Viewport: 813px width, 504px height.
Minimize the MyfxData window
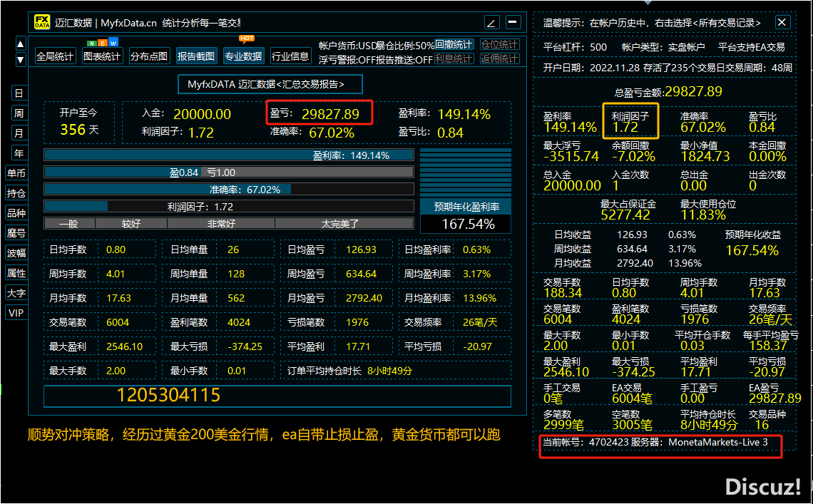[x=513, y=22]
